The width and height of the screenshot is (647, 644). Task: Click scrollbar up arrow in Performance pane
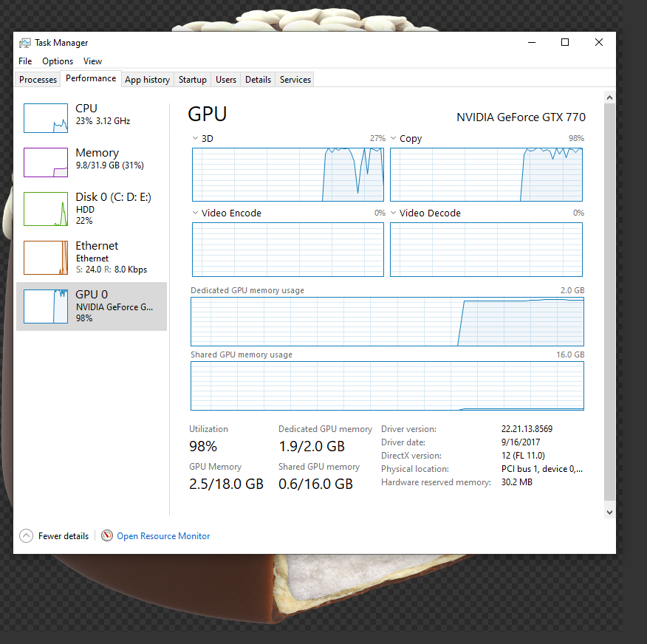pyautogui.click(x=609, y=97)
